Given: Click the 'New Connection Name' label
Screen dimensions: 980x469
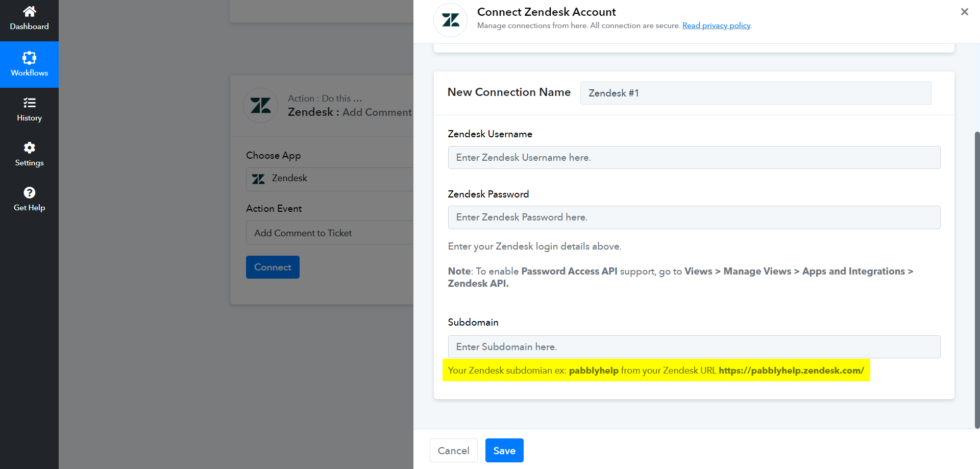Looking at the screenshot, I should coord(509,92).
